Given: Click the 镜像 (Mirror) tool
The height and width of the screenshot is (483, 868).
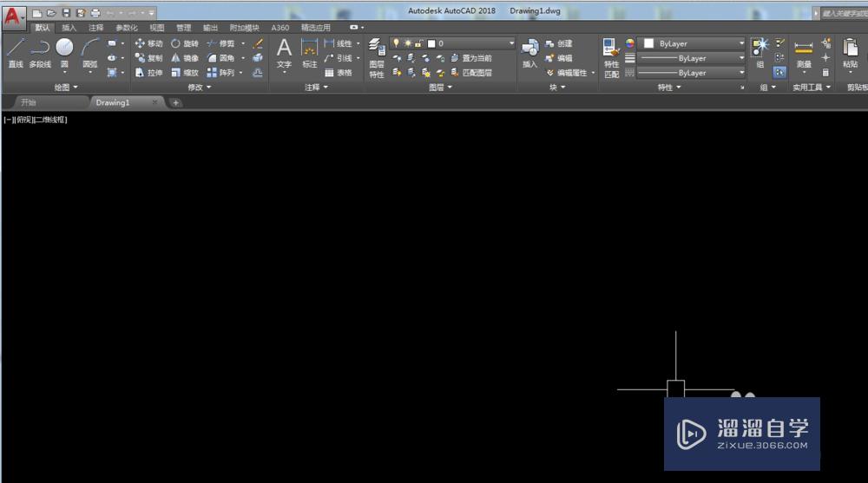Looking at the screenshot, I should coord(185,58).
